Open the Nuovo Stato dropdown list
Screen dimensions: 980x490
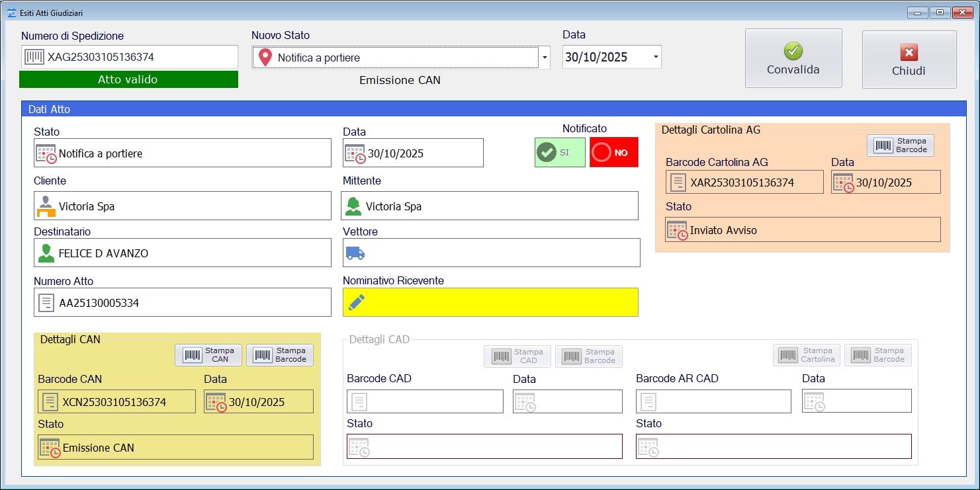pyautogui.click(x=545, y=58)
